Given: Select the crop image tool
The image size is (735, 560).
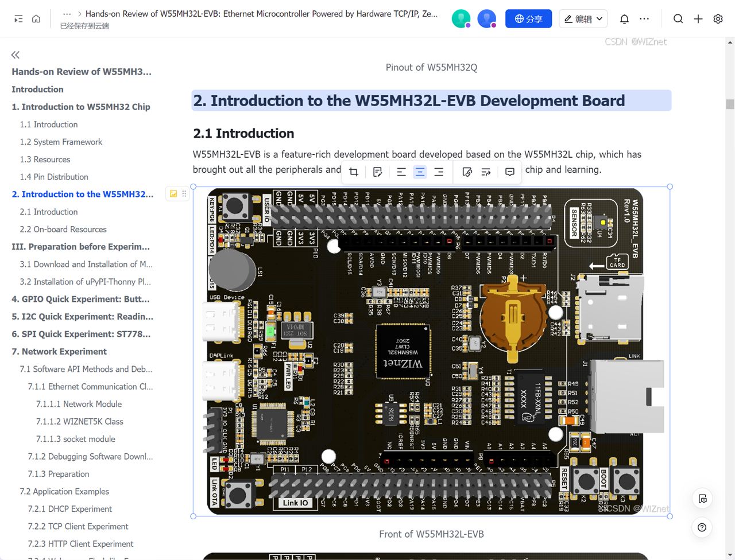Looking at the screenshot, I should [354, 172].
